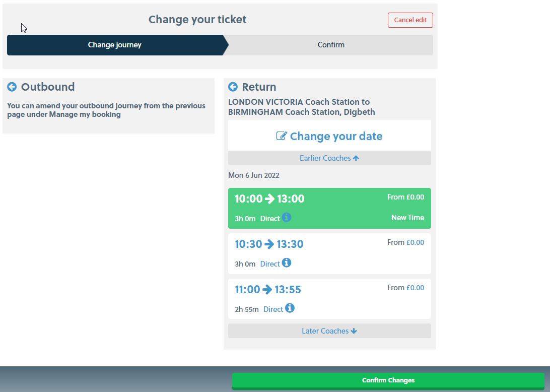The height and width of the screenshot is (392, 550).
Task: Click the edit pencil icon next to Change your date
Action: (282, 136)
